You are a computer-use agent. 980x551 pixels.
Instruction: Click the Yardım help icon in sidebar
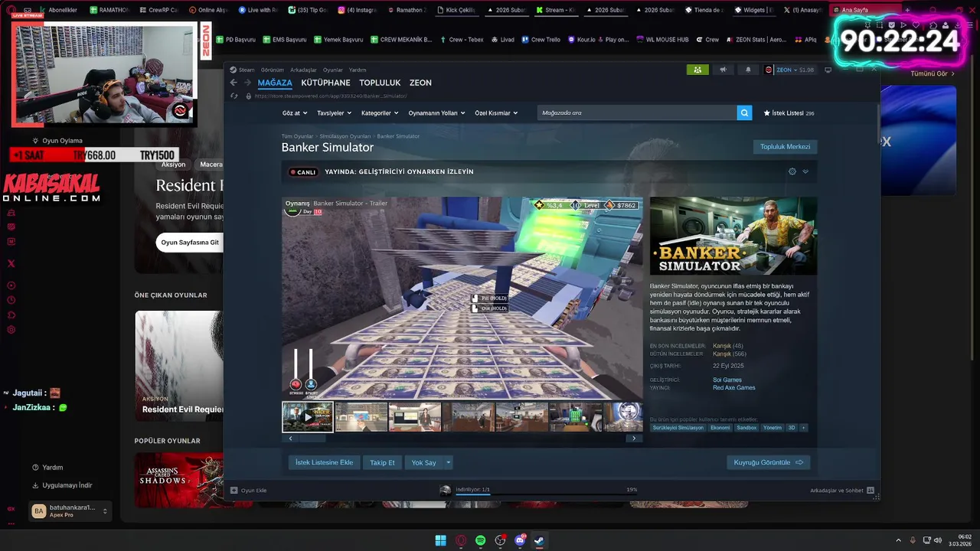point(35,467)
